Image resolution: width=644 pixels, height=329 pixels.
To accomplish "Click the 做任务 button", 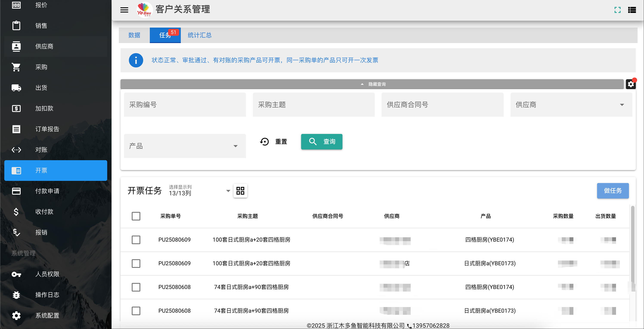I will [x=613, y=191].
